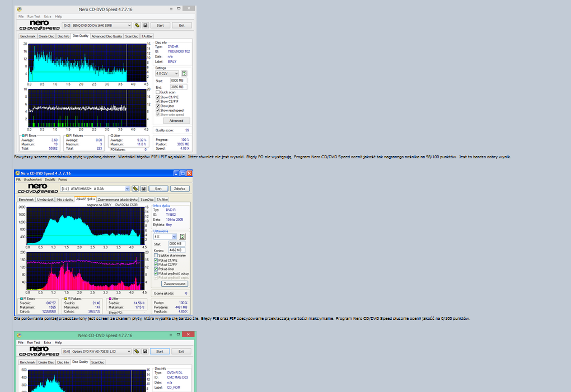Enable Quick scan checkbox in BENQ window
Viewport: 571px width, 392px height.
point(158,92)
